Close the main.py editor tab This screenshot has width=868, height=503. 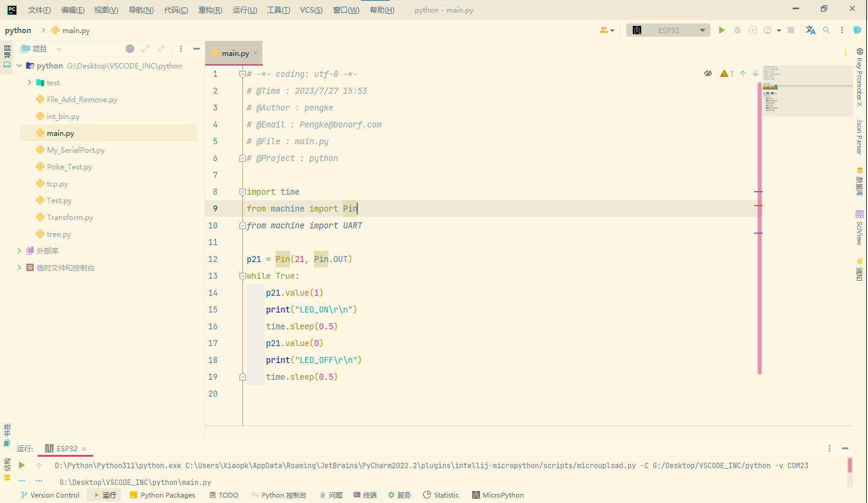256,53
